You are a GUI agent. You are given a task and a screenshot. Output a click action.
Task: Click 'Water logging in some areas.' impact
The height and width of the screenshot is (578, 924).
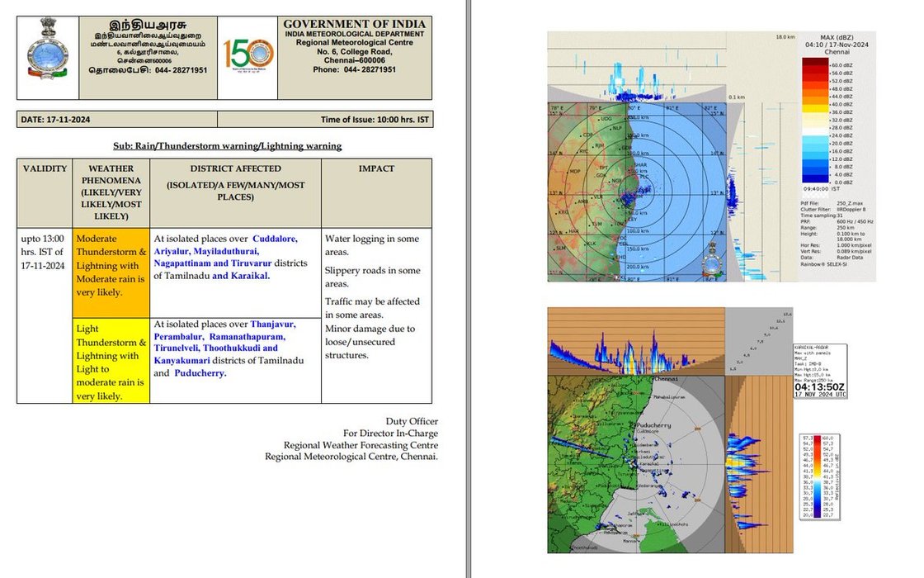(x=372, y=245)
